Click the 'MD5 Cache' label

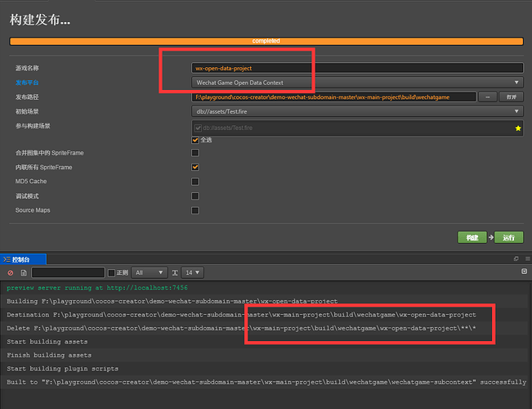[x=31, y=182]
